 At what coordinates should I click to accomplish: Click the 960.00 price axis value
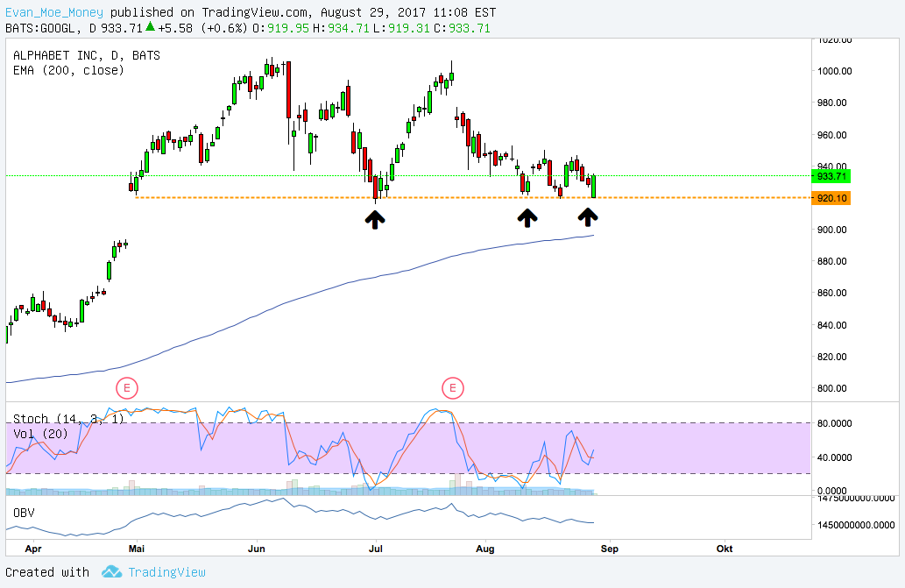click(832, 135)
